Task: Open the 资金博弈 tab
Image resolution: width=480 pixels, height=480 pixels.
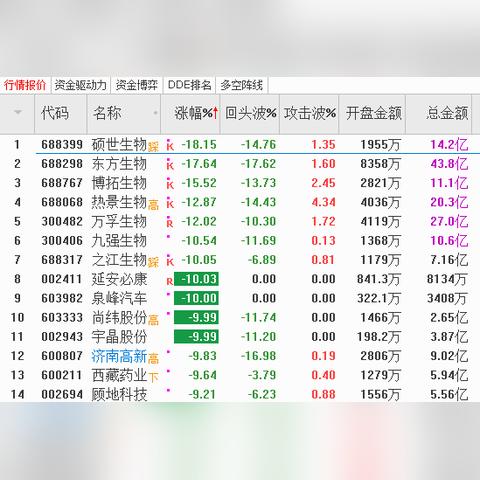Action: [x=137, y=85]
